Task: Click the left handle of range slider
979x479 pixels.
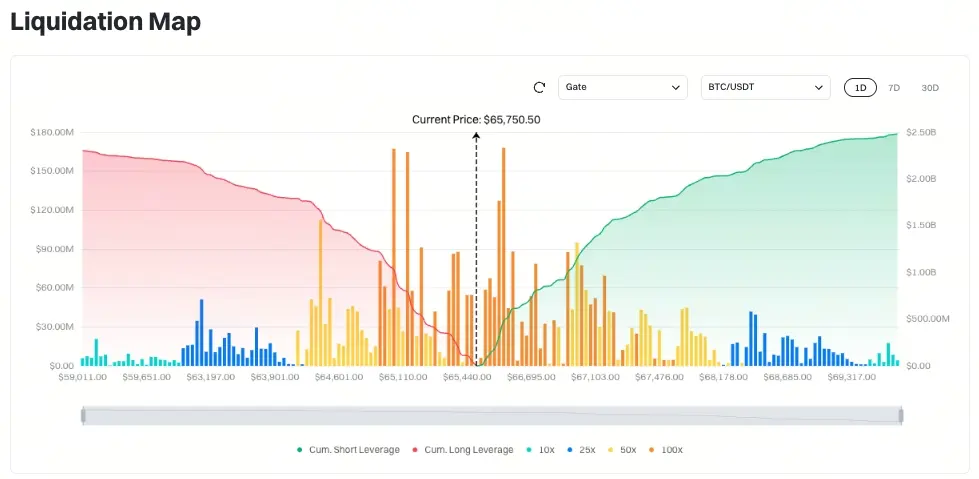Action: (x=83, y=415)
